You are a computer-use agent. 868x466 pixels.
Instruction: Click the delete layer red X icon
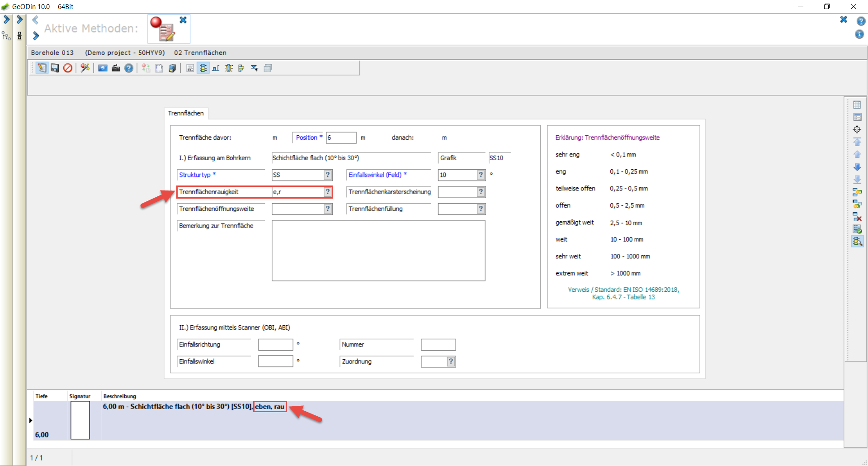857,217
